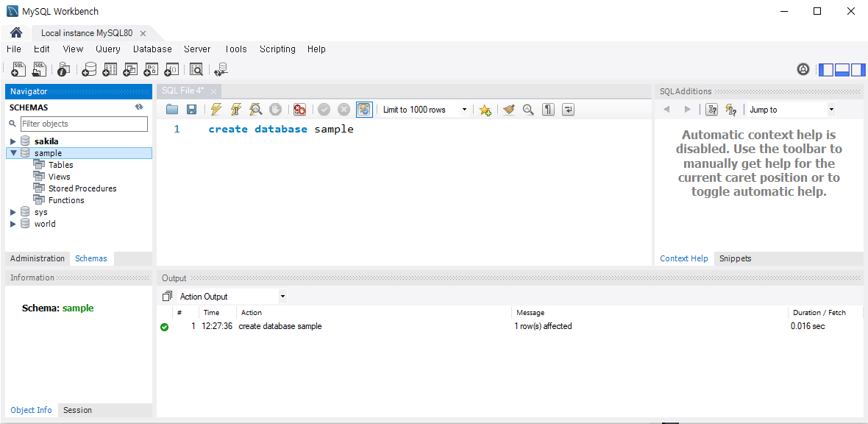Open the Query menu

coord(108,49)
